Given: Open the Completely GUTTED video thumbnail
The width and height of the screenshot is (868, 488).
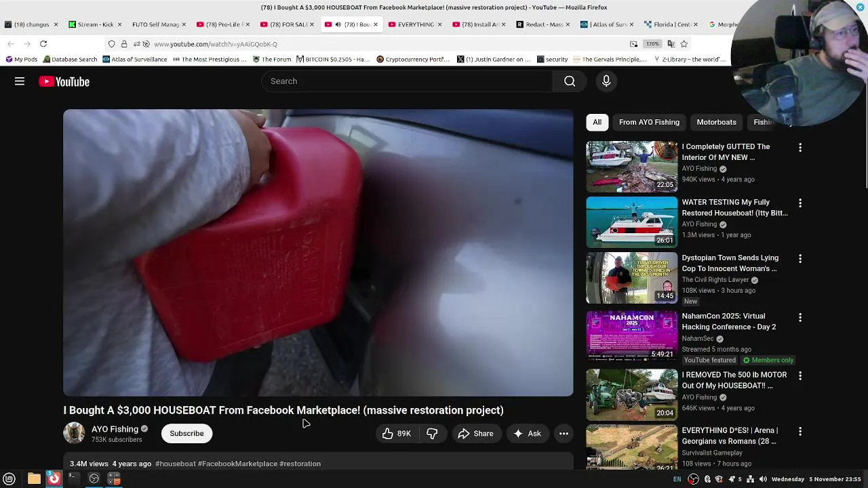Looking at the screenshot, I should [x=632, y=167].
